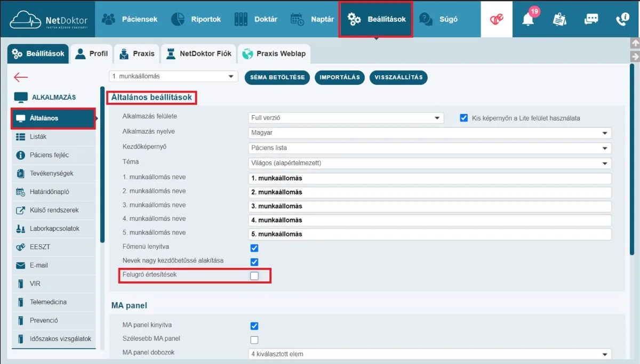
Task: Click the Laborkapcsolatok flask icon
Action: [x=21, y=229]
